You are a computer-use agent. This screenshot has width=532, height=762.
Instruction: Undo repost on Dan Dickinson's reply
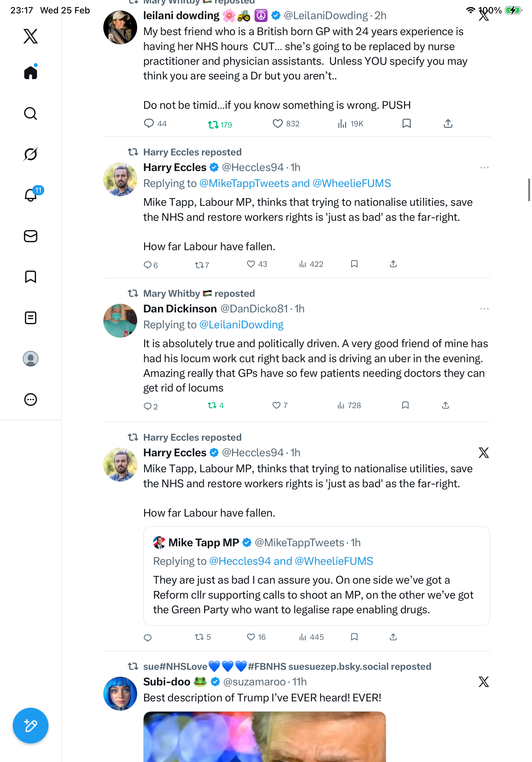tap(212, 405)
